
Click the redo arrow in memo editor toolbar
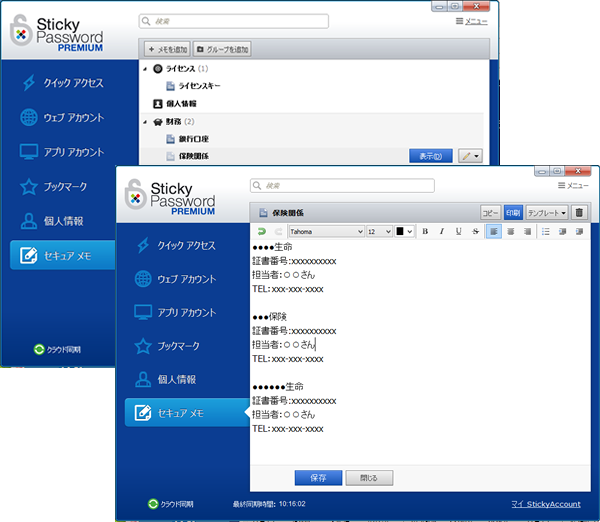coord(279,232)
